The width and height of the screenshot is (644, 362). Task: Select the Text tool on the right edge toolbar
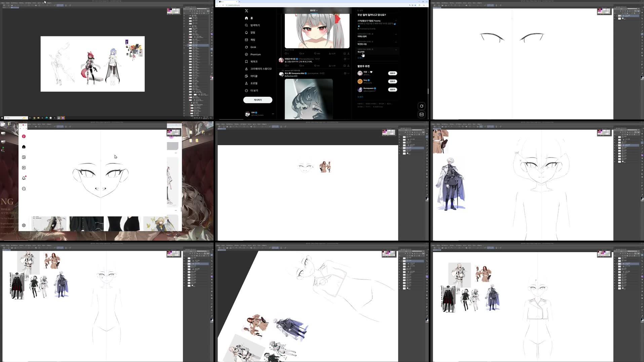click(x=211, y=67)
